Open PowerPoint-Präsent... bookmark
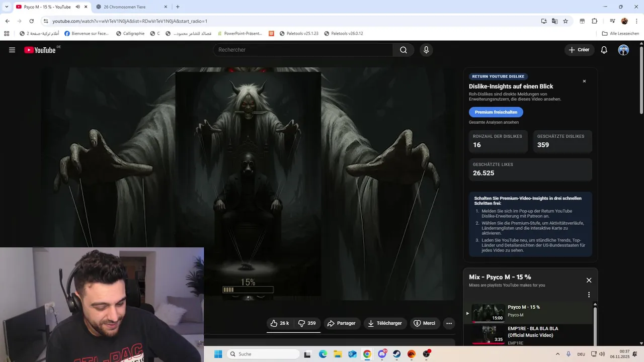 pos(240,34)
